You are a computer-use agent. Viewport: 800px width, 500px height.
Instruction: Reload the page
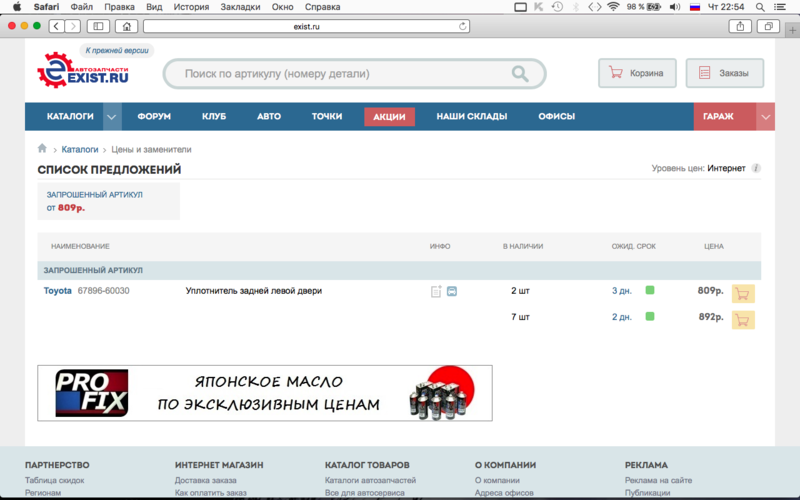click(462, 26)
